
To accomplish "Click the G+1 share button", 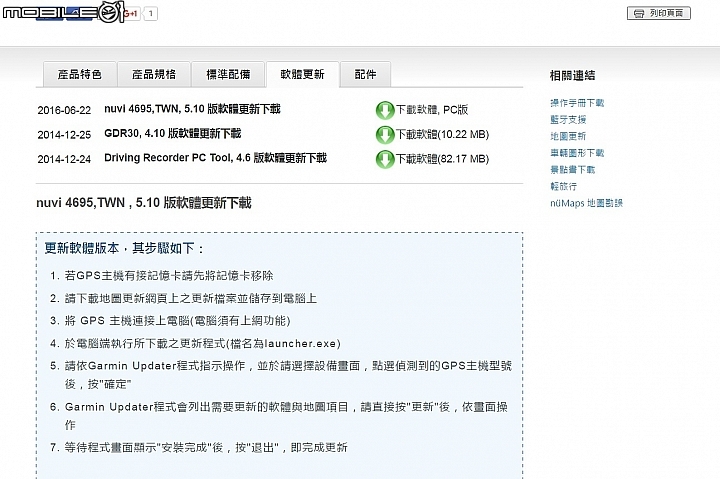I will pyautogui.click(x=131, y=14).
